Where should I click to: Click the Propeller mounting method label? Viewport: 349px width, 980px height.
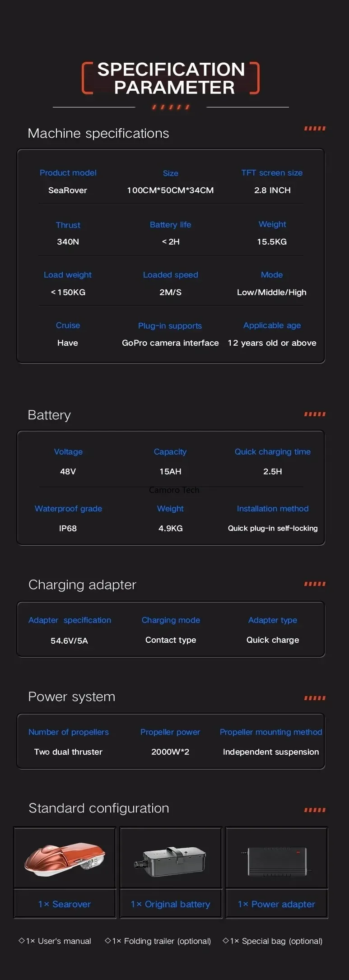point(271,732)
